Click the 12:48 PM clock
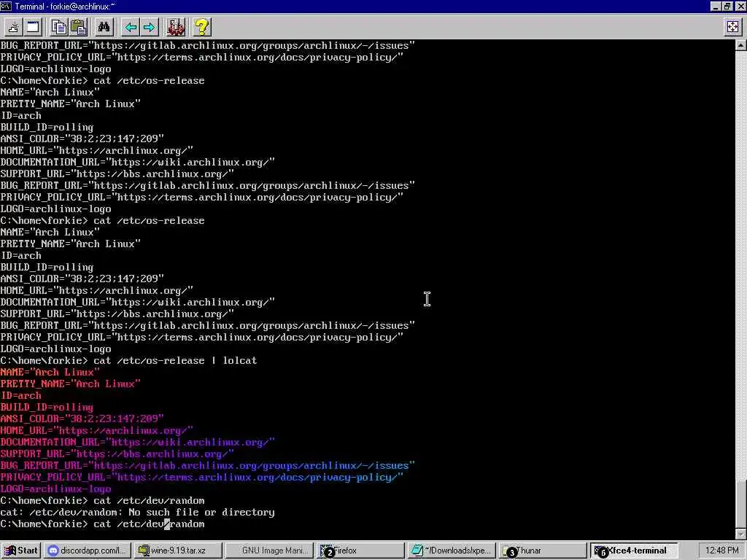Screen dimensions: 747x560 pos(721,551)
